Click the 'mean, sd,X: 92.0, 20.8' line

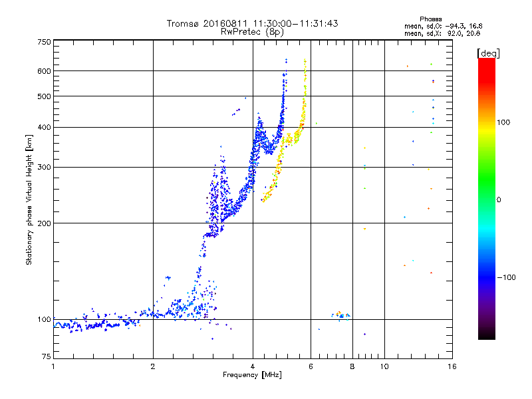[x=442, y=33]
